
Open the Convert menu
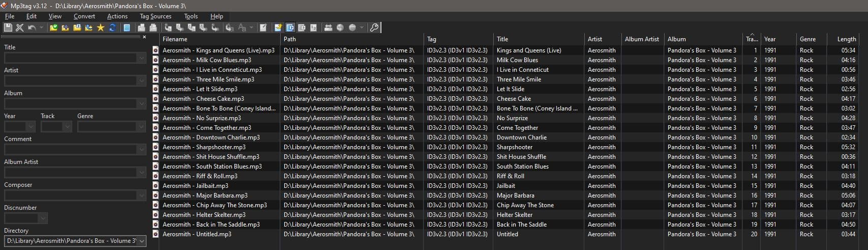[84, 16]
